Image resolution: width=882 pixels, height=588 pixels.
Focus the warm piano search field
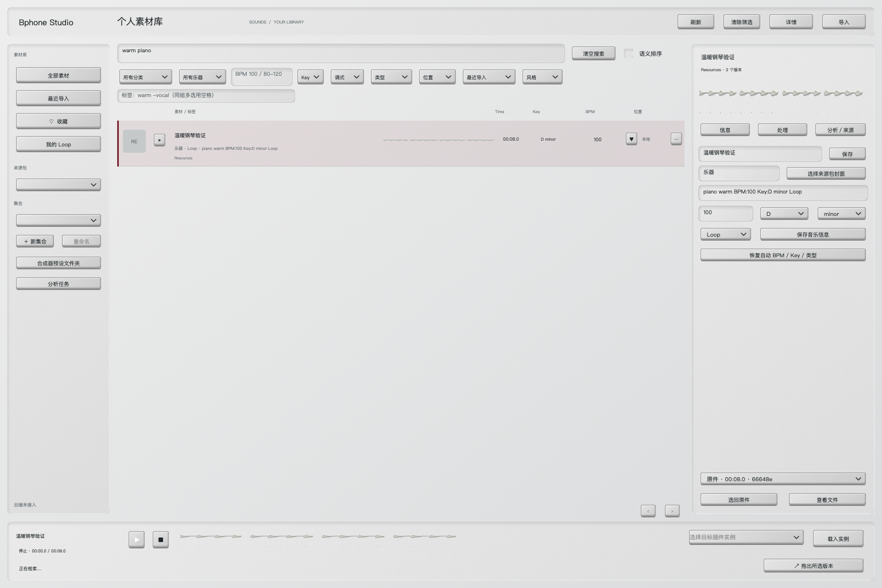point(341,53)
